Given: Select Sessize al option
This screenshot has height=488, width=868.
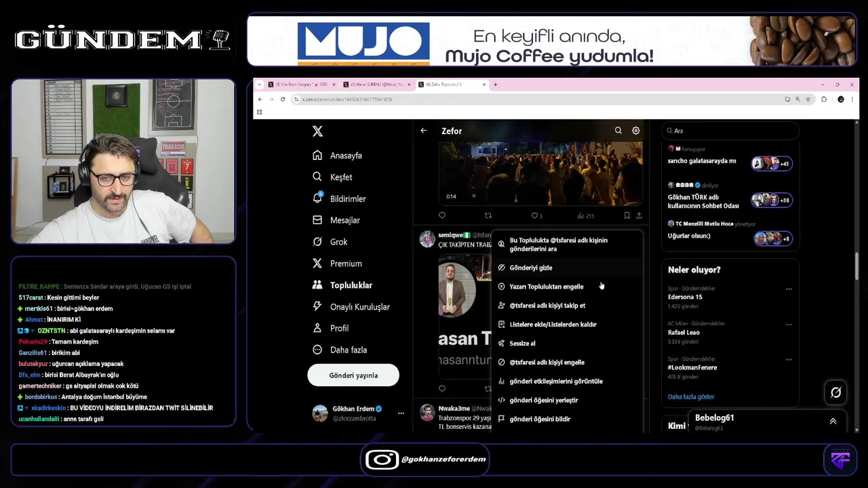Looking at the screenshot, I should pos(567,344).
